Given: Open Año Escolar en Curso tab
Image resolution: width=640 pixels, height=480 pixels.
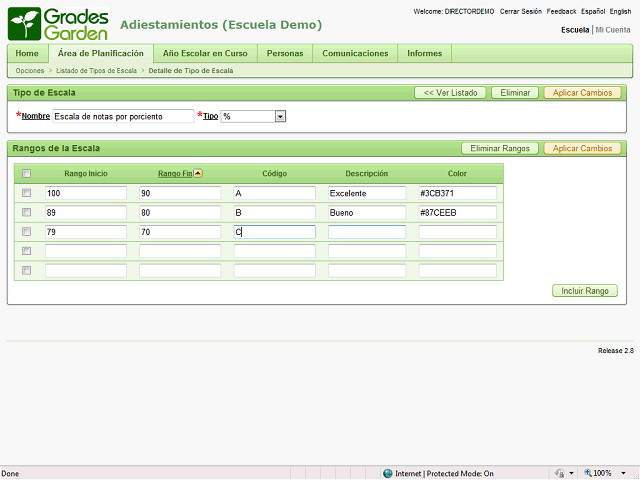Looking at the screenshot, I should (x=205, y=53).
